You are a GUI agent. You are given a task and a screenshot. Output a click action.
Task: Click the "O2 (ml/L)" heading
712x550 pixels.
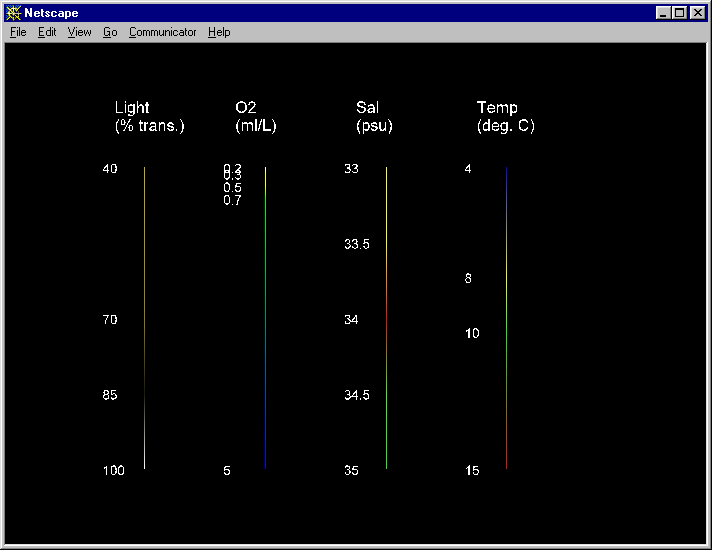click(255, 117)
